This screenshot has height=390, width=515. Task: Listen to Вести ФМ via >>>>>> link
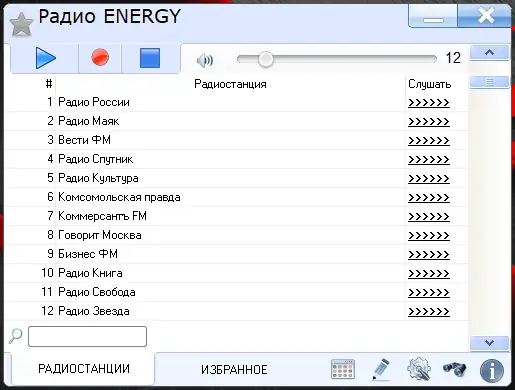click(x=429, y=141)
